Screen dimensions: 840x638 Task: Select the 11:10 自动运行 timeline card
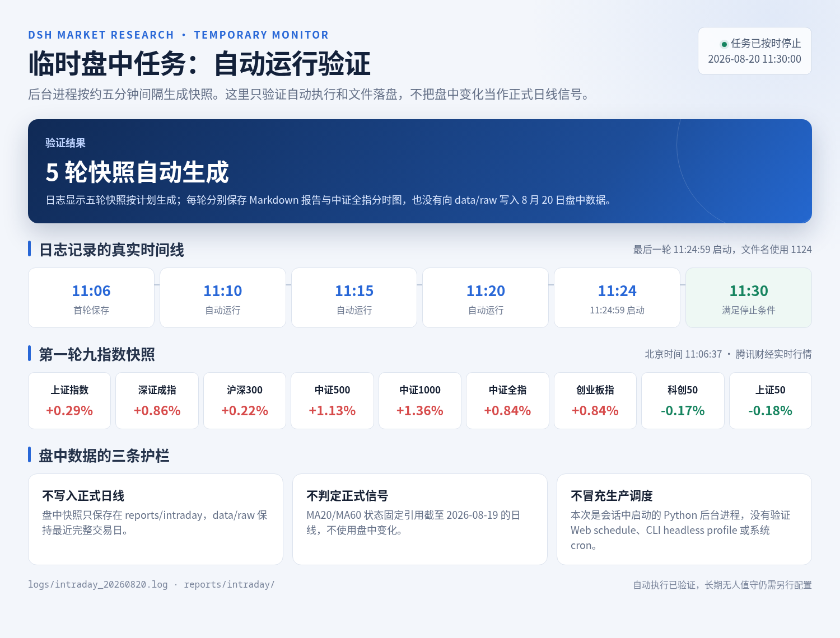(x=223, y=298)
